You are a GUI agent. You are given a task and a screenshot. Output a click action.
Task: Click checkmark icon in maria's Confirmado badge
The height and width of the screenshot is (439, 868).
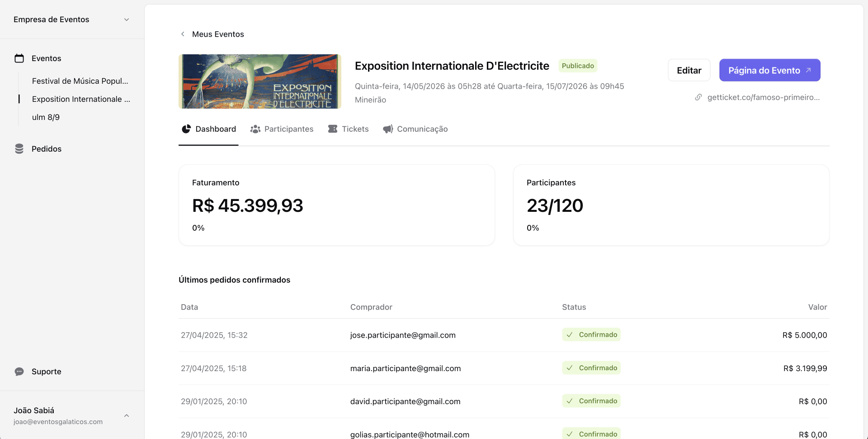tap(570, 368)
